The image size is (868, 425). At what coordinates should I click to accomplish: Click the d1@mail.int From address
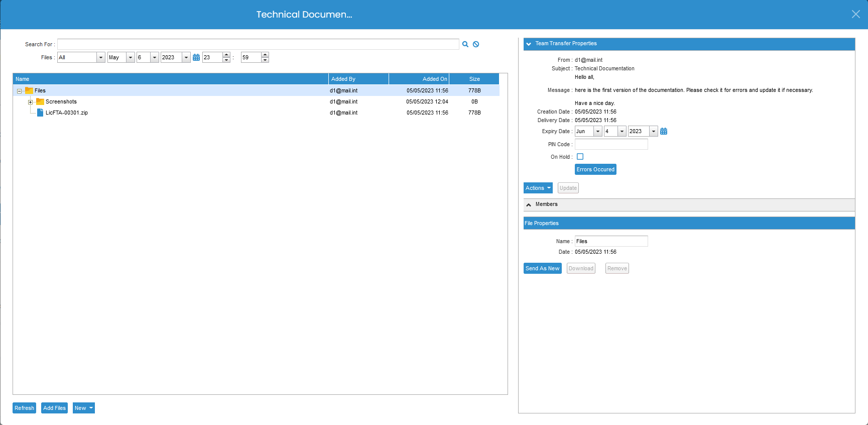[x=588, y=60]
